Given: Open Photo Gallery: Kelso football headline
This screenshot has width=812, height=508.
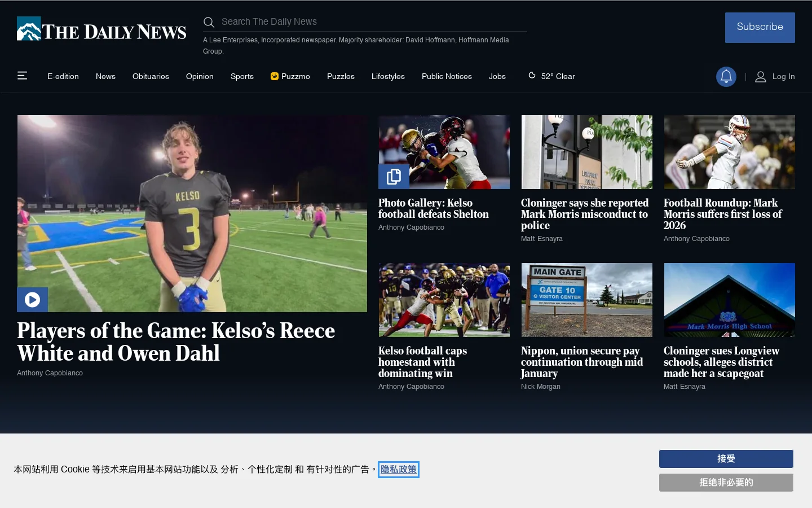Looking at the screenshot, I should point(434,208).
